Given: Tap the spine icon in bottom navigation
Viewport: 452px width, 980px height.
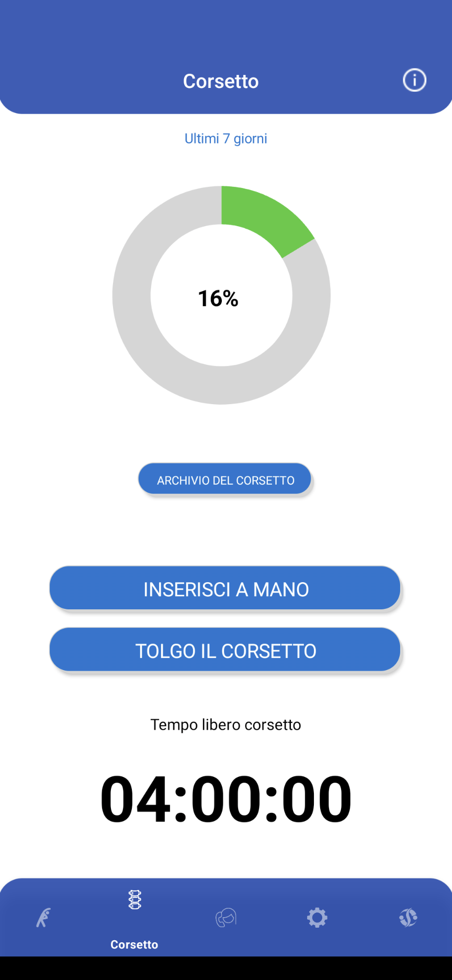Looking at the screenshot, I should tap(134, 899).
